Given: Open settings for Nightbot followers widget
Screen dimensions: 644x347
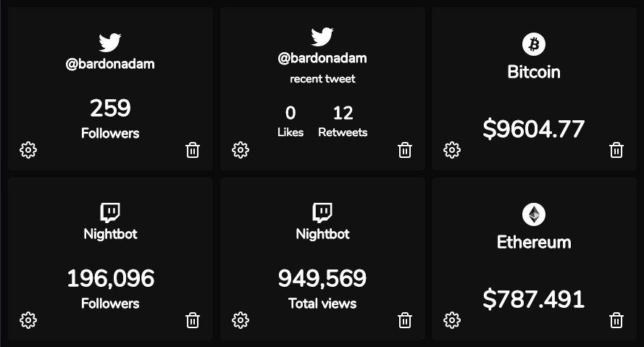Looking at the screenshot, I should [x=28, y=320].
